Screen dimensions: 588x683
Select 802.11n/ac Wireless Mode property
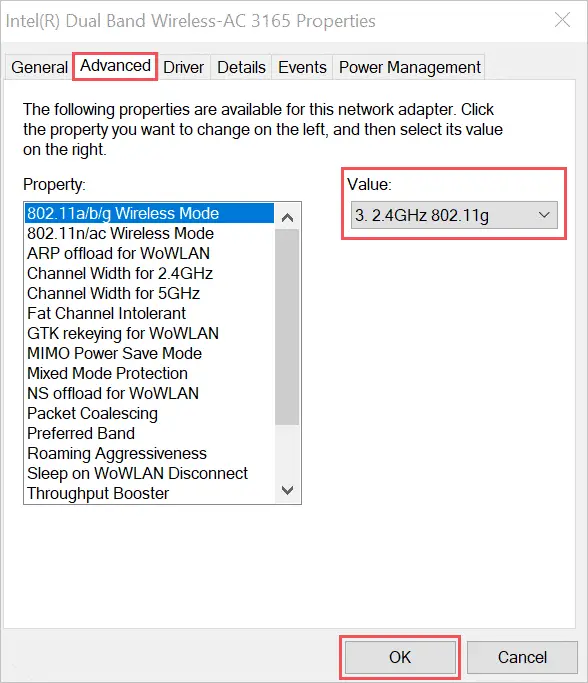[149, 233]
